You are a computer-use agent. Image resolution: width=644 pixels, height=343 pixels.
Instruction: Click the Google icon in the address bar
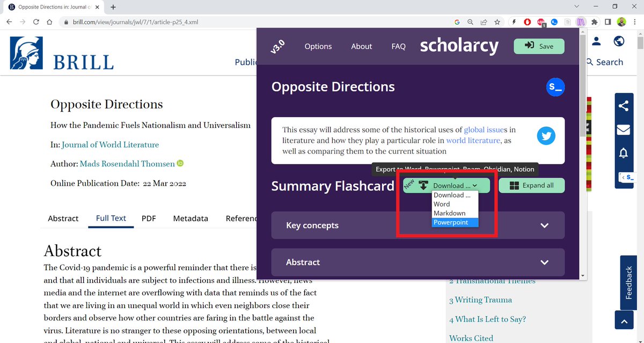pyautogui.click(x=457, y=22)
